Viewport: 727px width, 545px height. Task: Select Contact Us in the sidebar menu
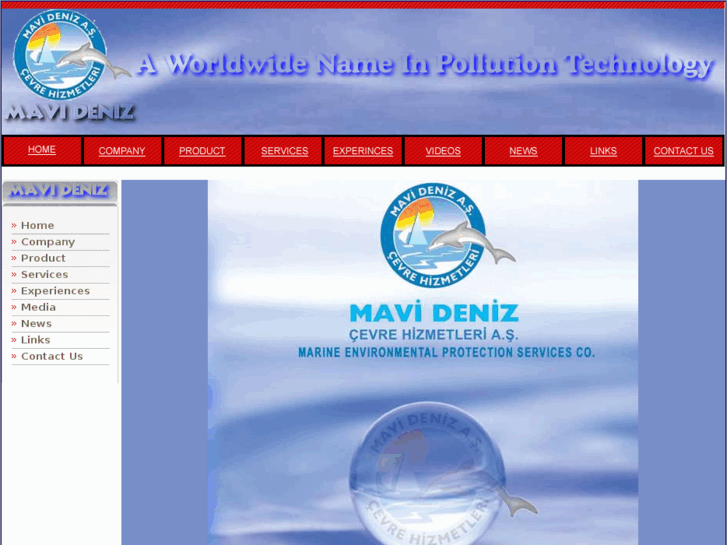[x=52, y=356]
